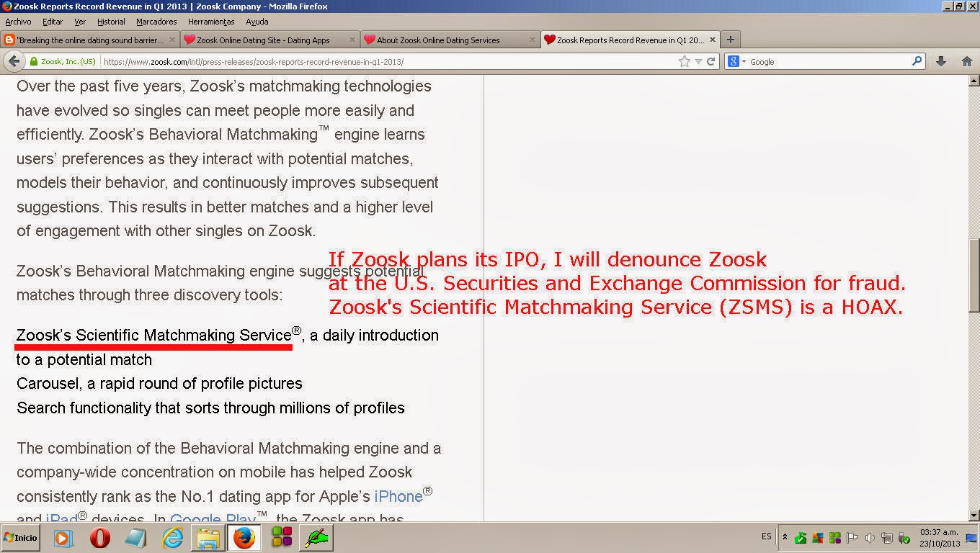Open the URL history dropdown arrow

(698, 62)
